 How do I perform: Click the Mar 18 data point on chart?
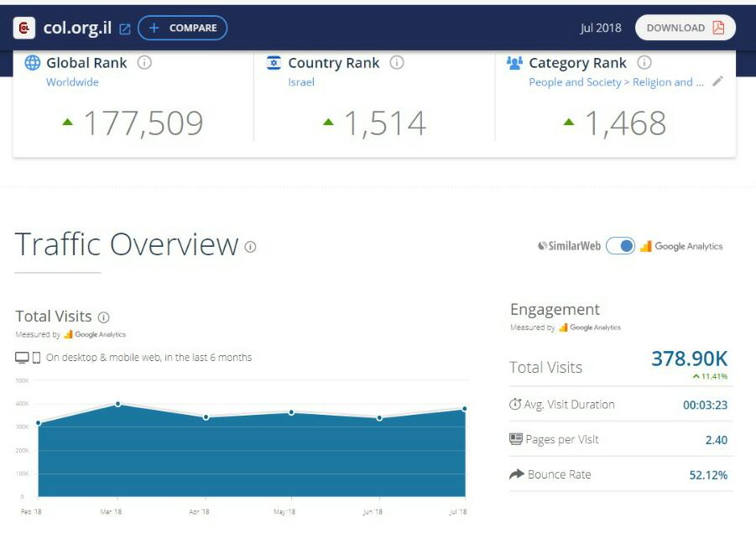point(117,404)
